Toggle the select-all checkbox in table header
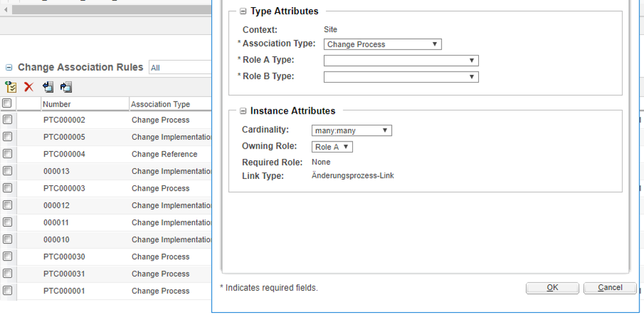Screen dimensions: 644x325 [x=7, y=103]
